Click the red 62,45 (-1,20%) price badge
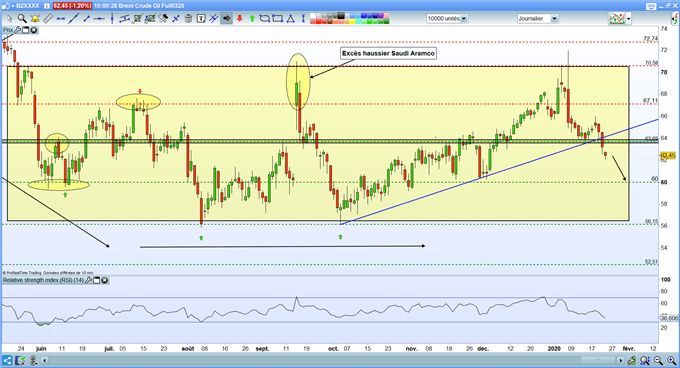This screenshot has width=680, height=368. coord(72,6)
